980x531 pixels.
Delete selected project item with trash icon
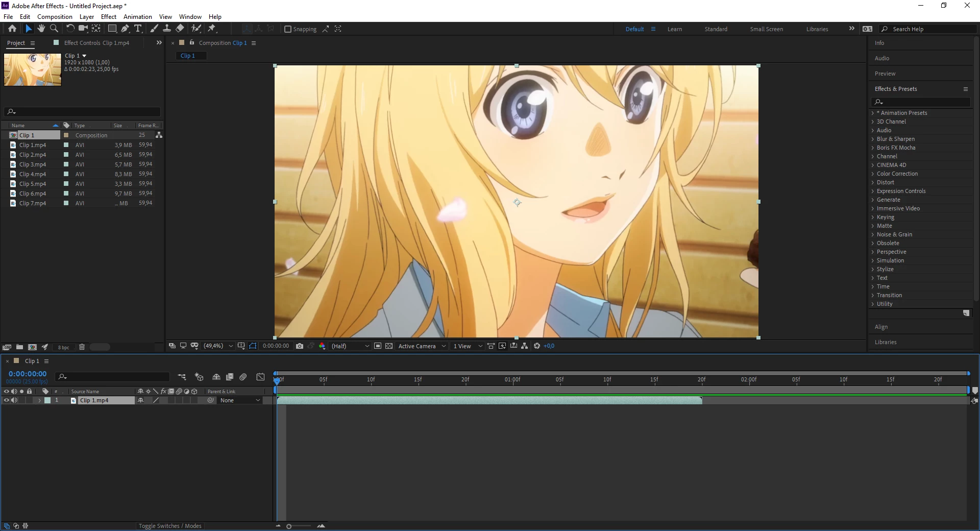click(x=82, y=347)
